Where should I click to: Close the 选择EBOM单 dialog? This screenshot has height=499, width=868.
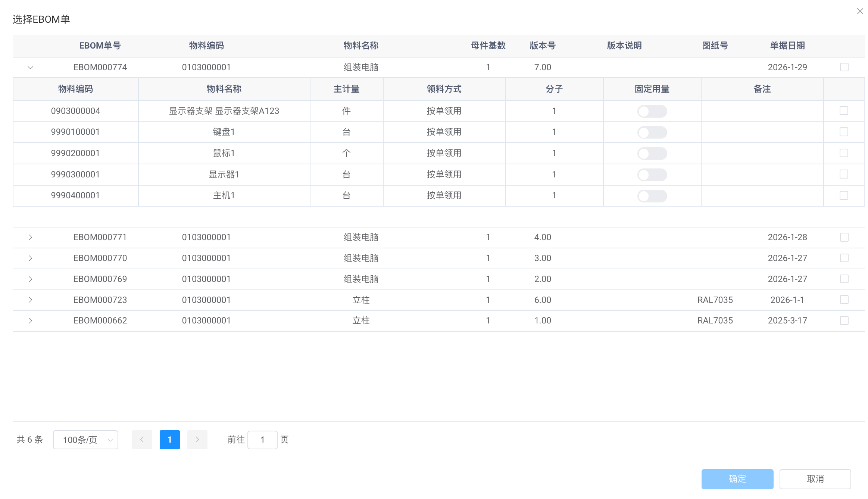tap(860, 12)
